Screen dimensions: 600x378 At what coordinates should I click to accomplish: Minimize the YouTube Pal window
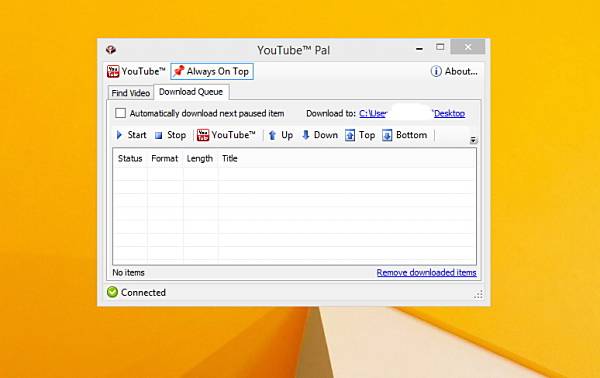click(x=419, y=49)
